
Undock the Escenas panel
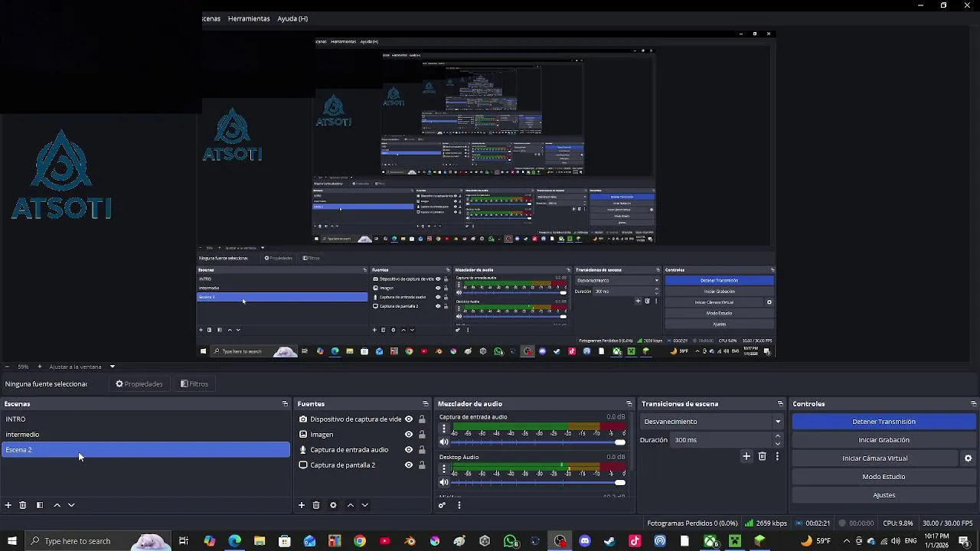[285, 404]
